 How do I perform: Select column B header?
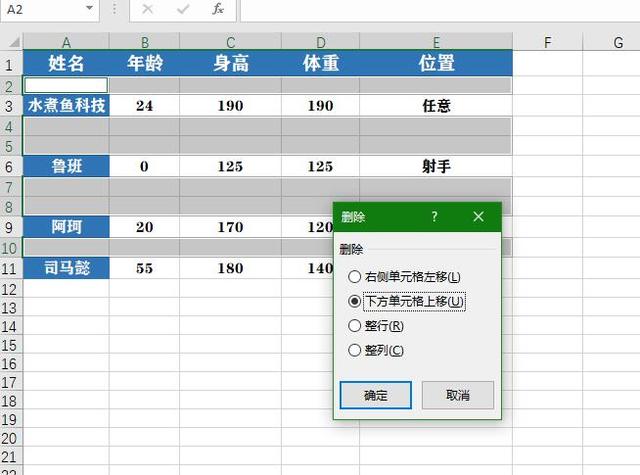pos(144,42)
